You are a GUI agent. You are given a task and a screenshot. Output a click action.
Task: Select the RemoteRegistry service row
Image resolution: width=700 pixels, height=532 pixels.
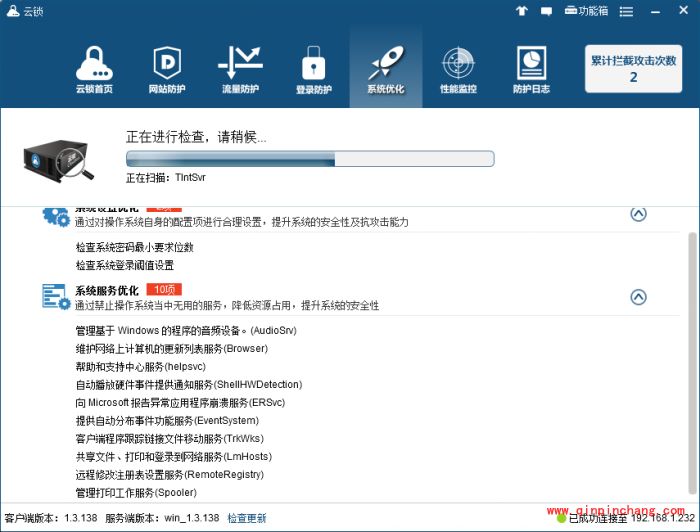click(170, 474)
